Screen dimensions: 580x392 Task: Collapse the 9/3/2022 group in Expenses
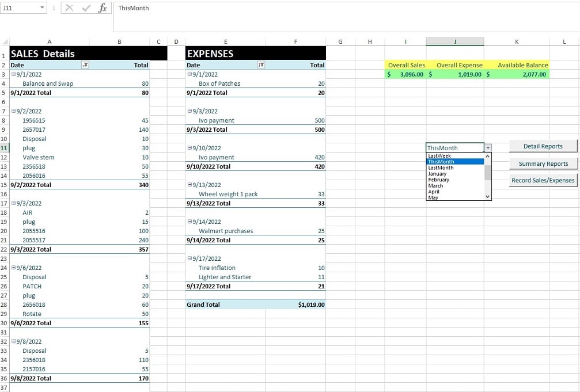[189, 111]
